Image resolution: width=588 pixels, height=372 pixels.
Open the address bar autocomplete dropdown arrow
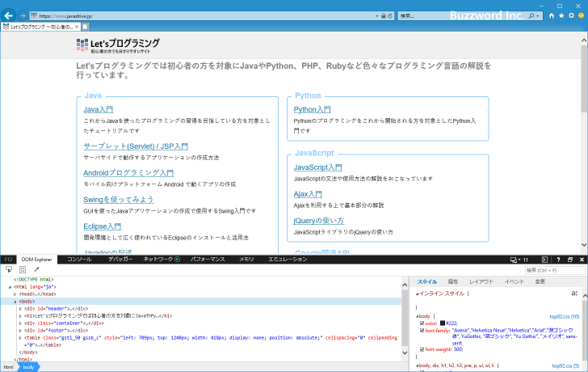pos(377,16)
